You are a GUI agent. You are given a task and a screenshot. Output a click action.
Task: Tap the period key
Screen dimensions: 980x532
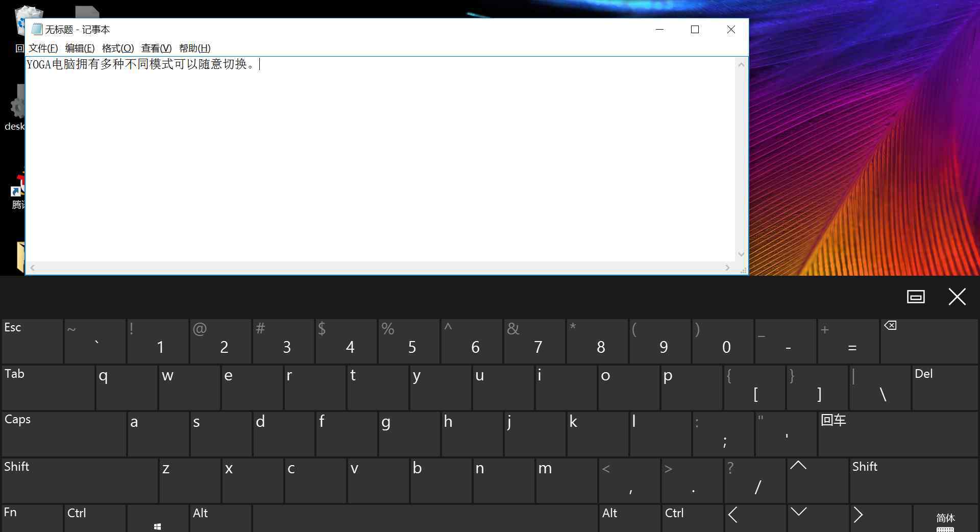[x=692, y=480]
